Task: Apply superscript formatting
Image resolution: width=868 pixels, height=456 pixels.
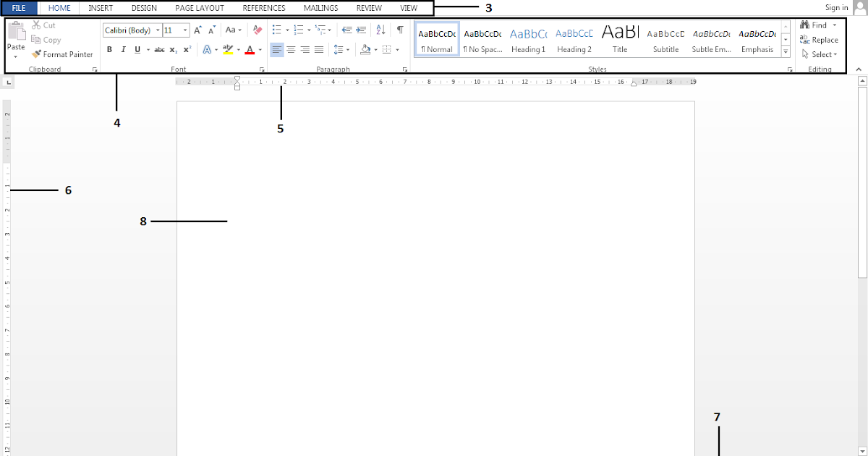Action: (x=187, y=49)
